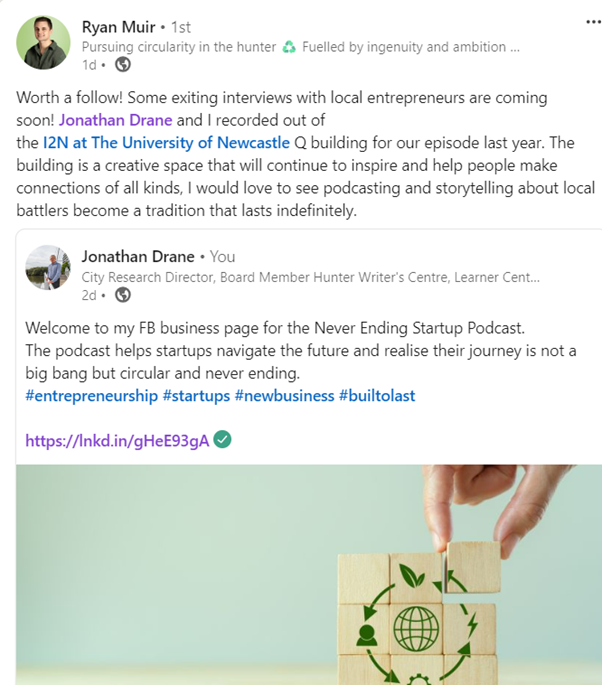602x685 pixels.
Task: Select the #entrepreneurship hashtag
Action: pos(92,396)
